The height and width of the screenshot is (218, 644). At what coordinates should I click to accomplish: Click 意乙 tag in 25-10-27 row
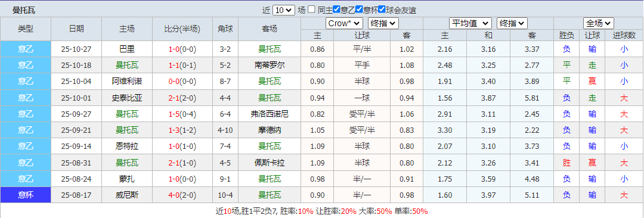(x=26, y=49)
